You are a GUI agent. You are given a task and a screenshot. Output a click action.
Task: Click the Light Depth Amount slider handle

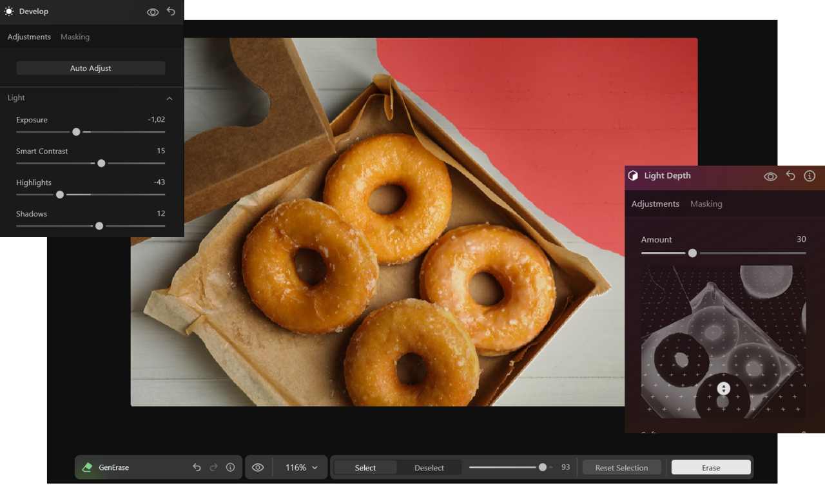point(692,253)
